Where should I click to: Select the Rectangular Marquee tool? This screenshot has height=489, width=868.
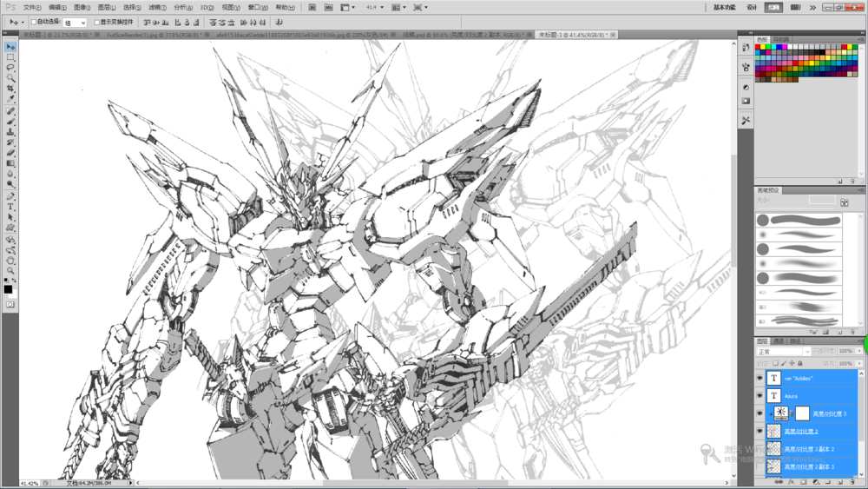10,57
